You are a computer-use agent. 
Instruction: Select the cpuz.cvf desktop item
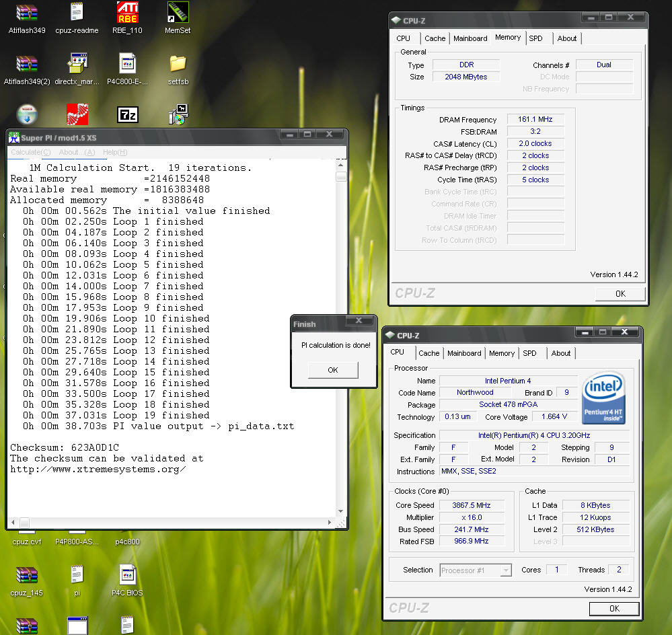point(27,541)
